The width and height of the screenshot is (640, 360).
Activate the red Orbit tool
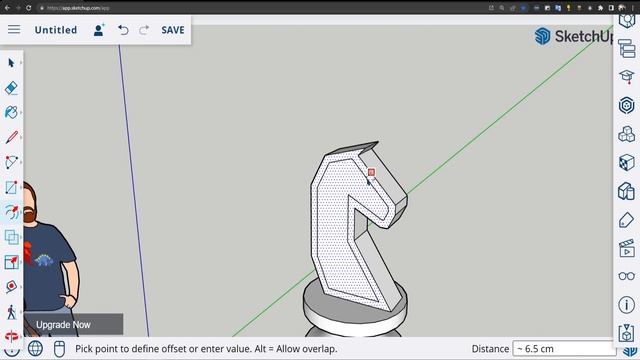[11, 336]
